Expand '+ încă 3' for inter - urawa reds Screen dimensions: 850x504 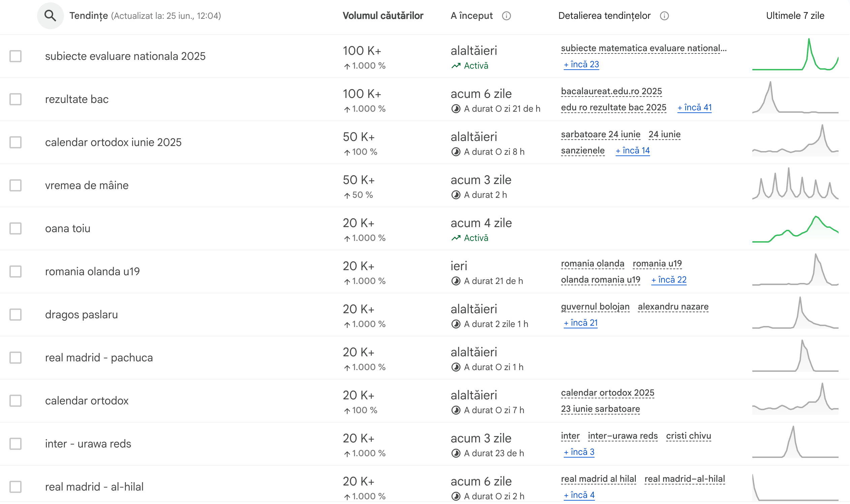(579, 453)
